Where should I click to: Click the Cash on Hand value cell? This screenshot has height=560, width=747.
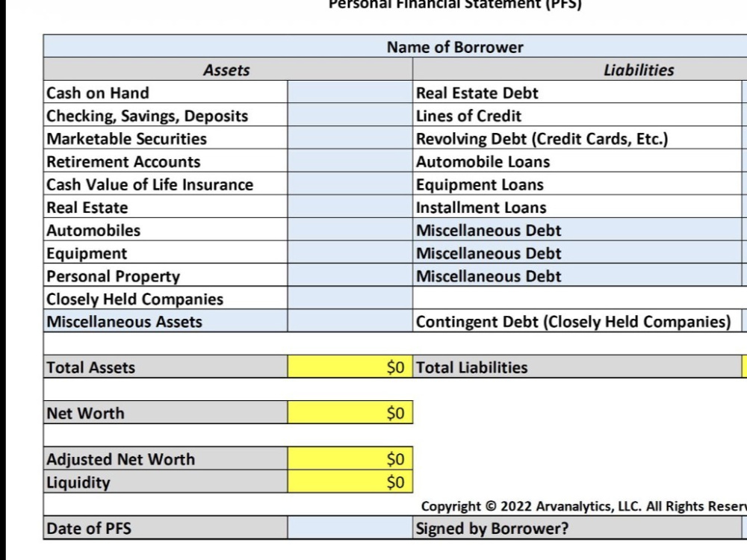350,92
